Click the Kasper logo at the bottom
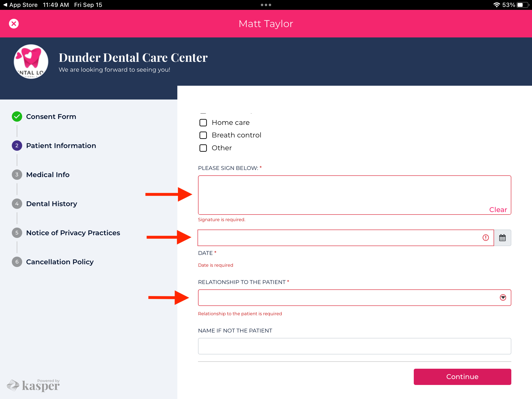Screen dimensions: 532x399 [x=33, y=385]
